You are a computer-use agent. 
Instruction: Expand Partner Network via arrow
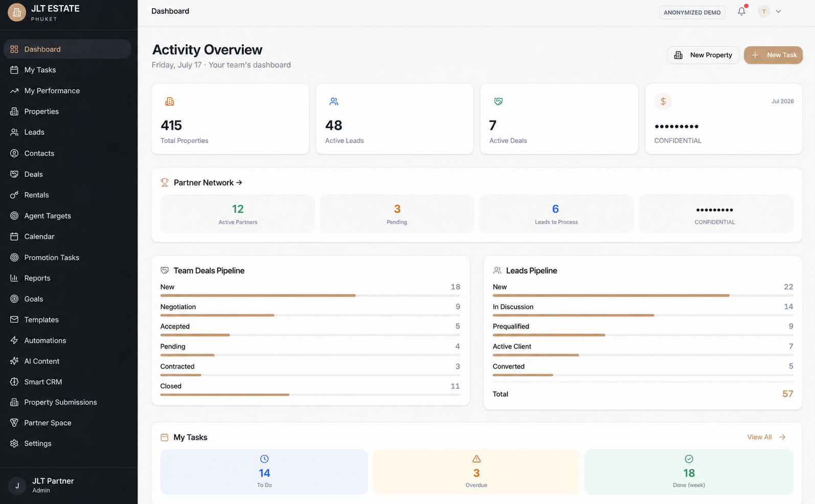[239, 182]
